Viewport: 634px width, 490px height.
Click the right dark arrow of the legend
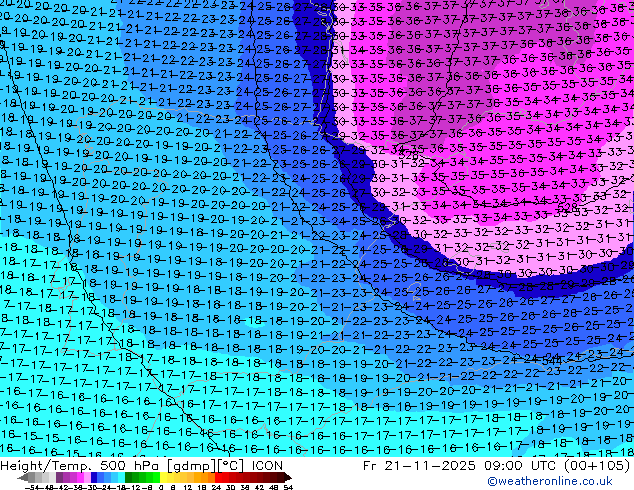click(287, 478)
